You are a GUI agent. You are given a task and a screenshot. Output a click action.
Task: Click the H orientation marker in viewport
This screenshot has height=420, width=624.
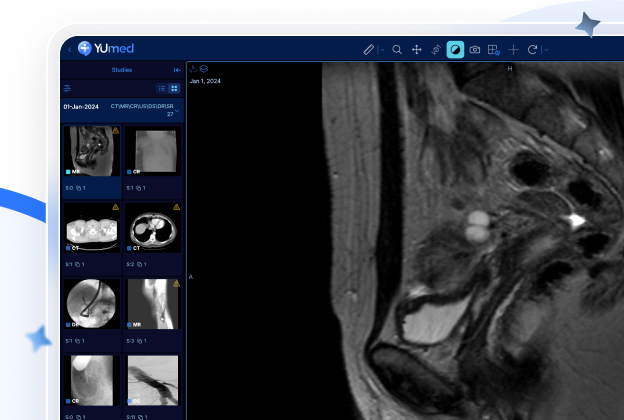[x=509, y=68]
